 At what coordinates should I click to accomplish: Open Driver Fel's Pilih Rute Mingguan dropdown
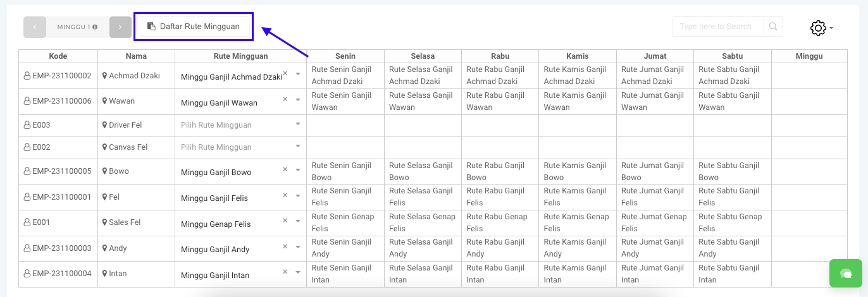tap(298, 124)
